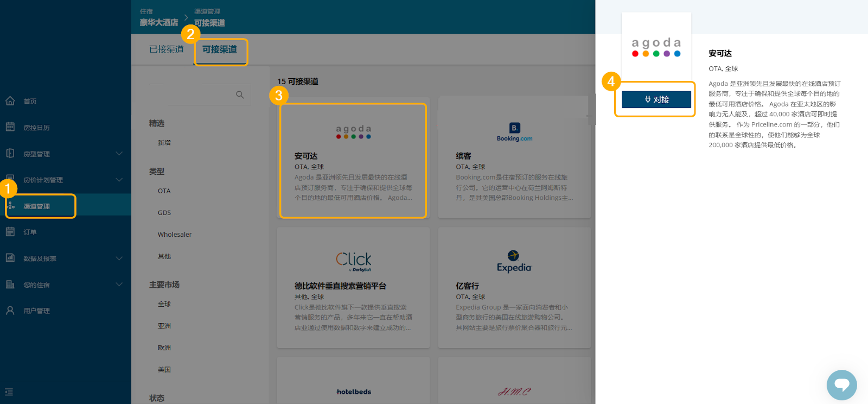Viewport: 868px width, 404px height.
Task: Click the 可接渠道 breadcrumb title
Action: [x=209, y=23]
